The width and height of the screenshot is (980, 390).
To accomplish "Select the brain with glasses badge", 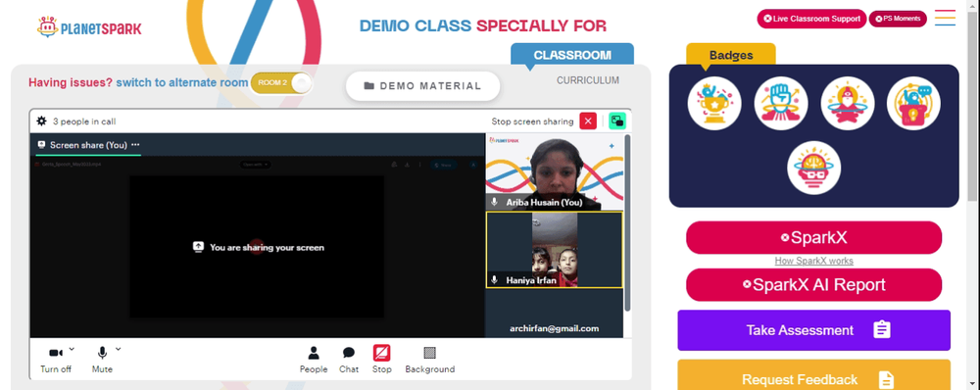I will [x=813, y=168].
